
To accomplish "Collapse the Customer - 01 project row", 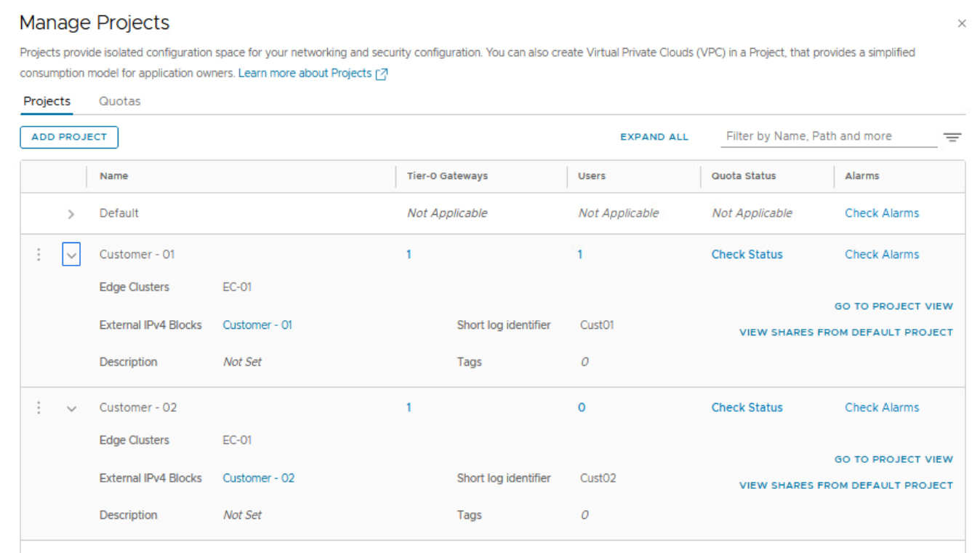I will [x=71, y=255].
